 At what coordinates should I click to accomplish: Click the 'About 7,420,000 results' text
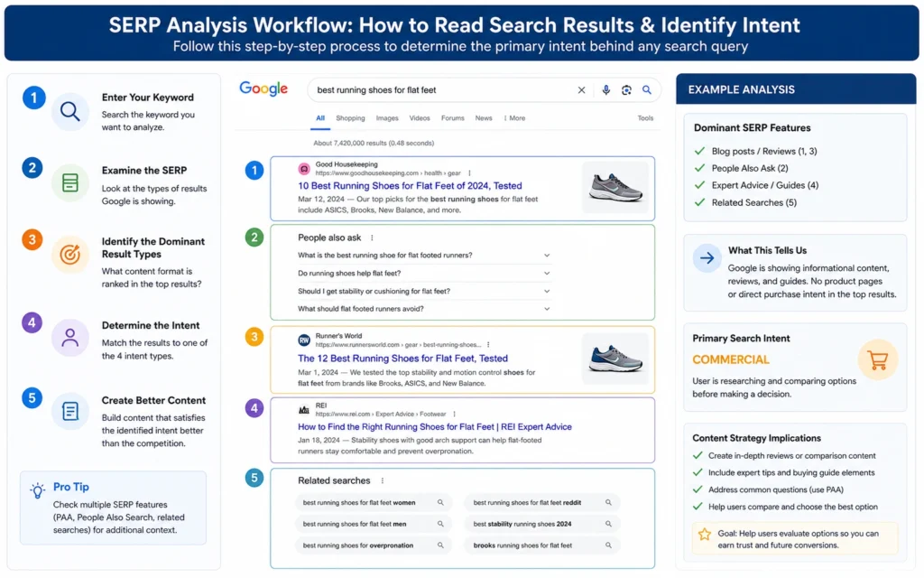pos(374,144)
